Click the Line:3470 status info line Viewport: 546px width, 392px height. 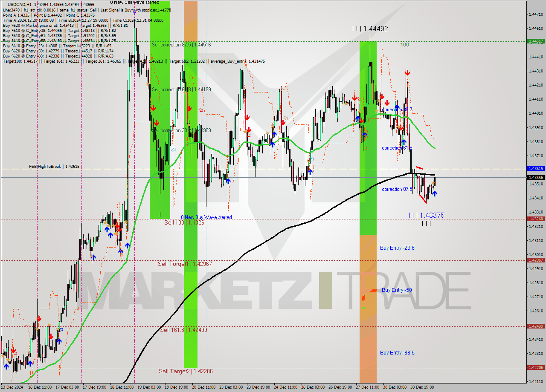[87, 9]
